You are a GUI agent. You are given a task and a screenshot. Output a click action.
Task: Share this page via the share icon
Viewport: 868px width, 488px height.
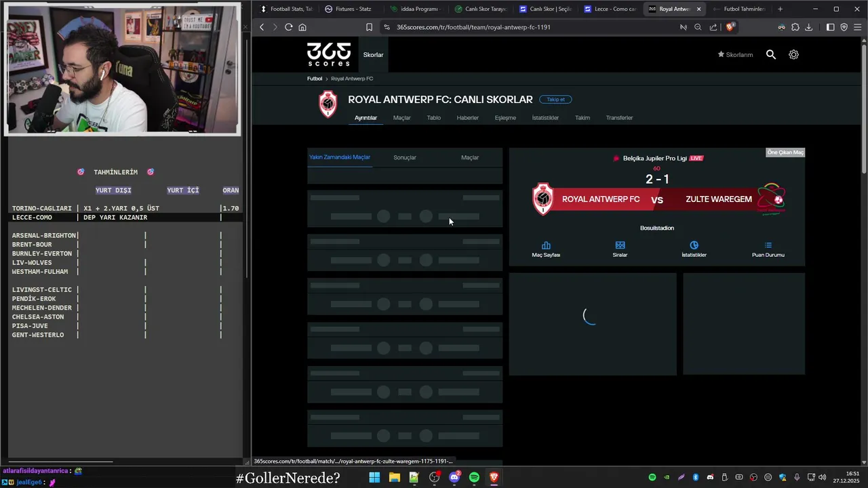(x=713, y=27)
